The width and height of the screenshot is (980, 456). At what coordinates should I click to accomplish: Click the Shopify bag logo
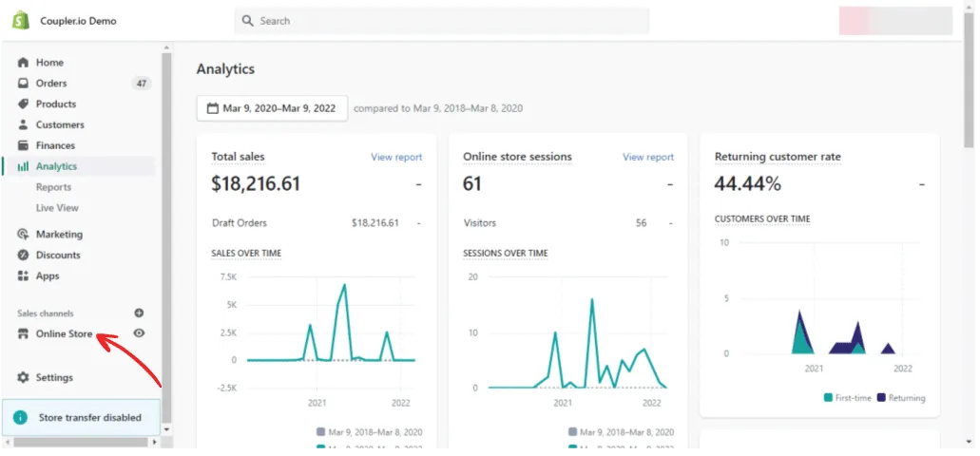pos(21,20)
